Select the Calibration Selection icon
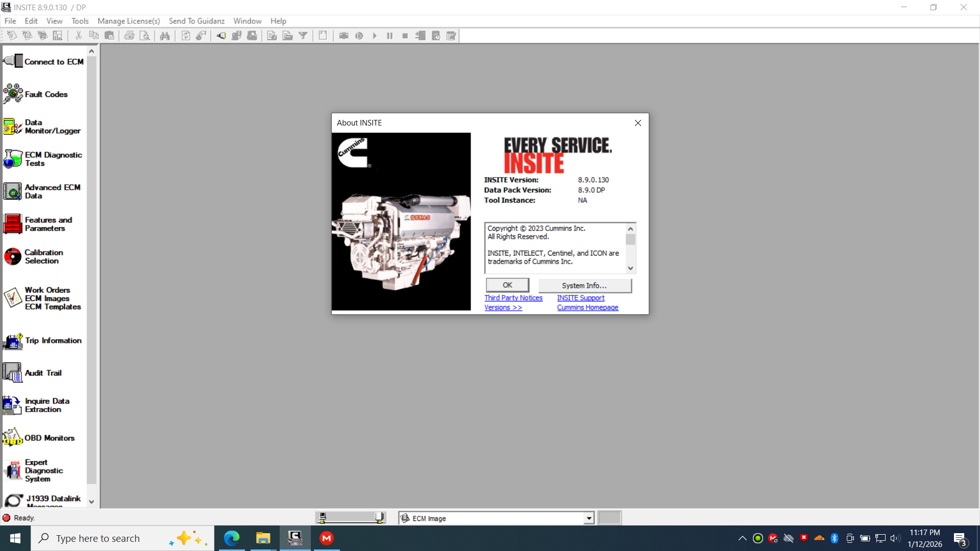Screen dimensions: 980x551 coord(13,257)
